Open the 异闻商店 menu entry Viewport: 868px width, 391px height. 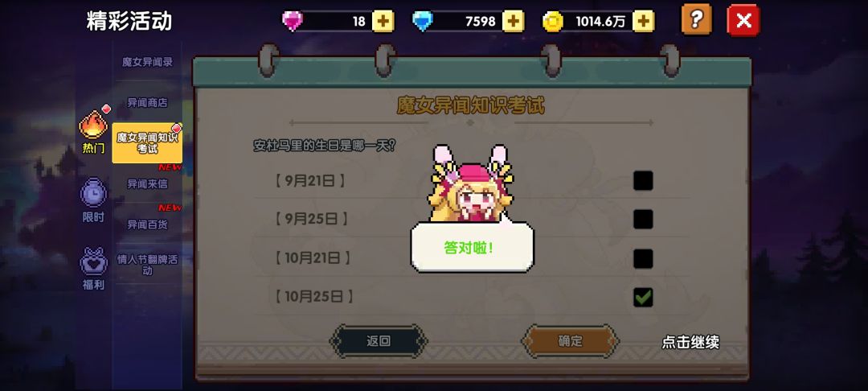pos(147,102)
